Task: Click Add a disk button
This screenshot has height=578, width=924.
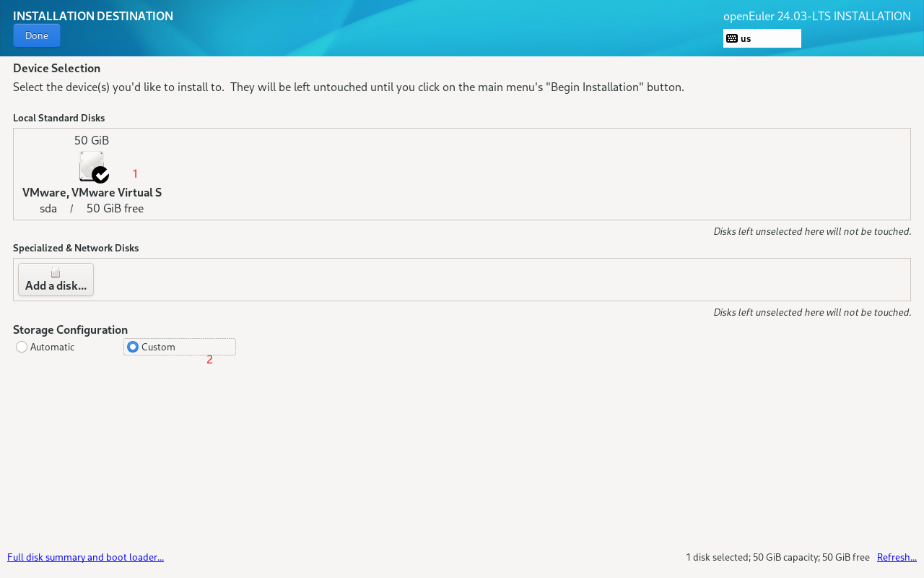Action: tap(56, 280)
